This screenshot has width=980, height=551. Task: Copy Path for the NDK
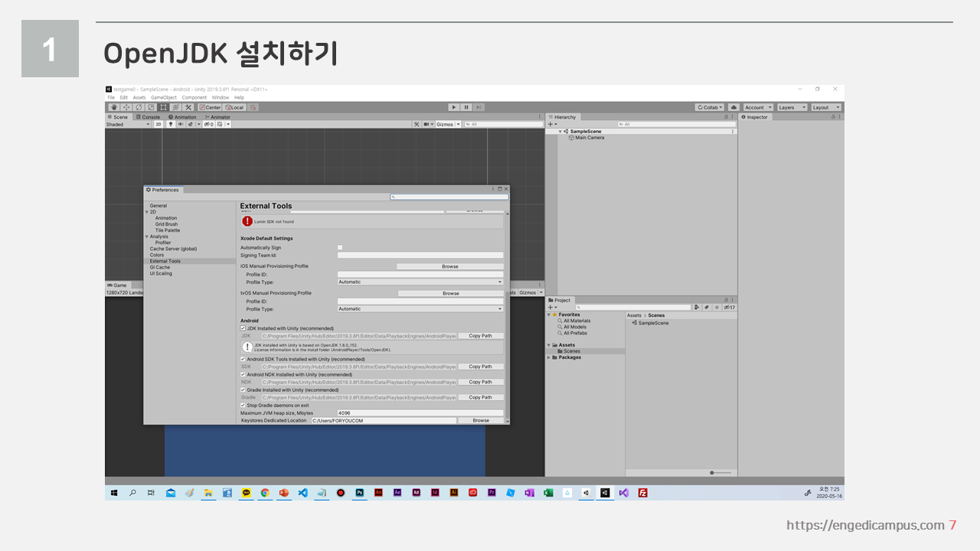pyautogui.click(x=481, y=382)
